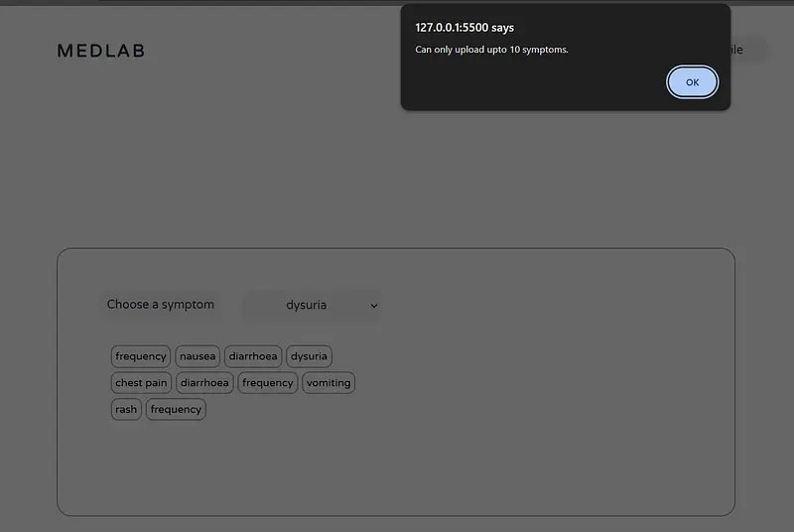
Task: Click the vomiting symptom chip
Action: [x=329, y=383]
